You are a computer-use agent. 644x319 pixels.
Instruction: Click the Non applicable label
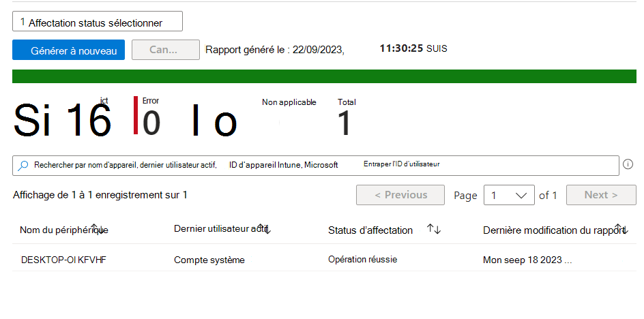[x=289, y=102]
